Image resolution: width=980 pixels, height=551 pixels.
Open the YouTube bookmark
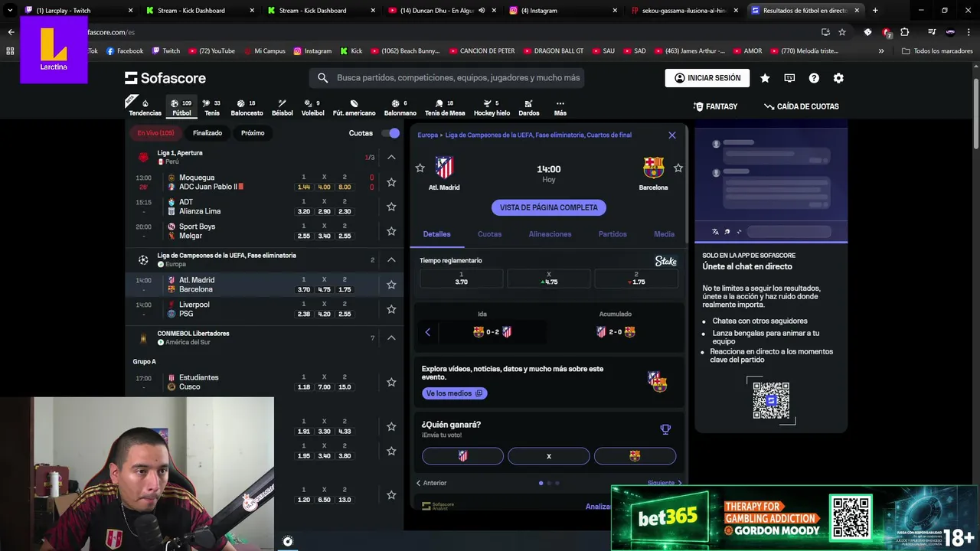point(211,51)
